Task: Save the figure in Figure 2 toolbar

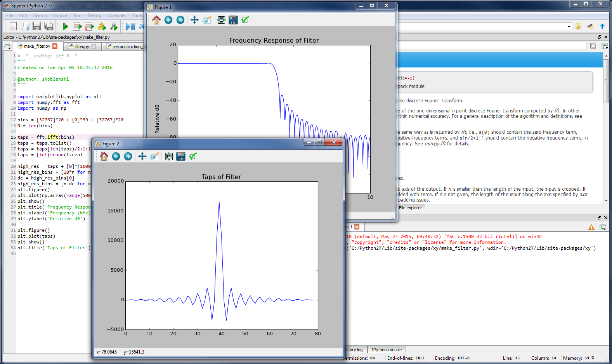Action: (x=181, y=156)
